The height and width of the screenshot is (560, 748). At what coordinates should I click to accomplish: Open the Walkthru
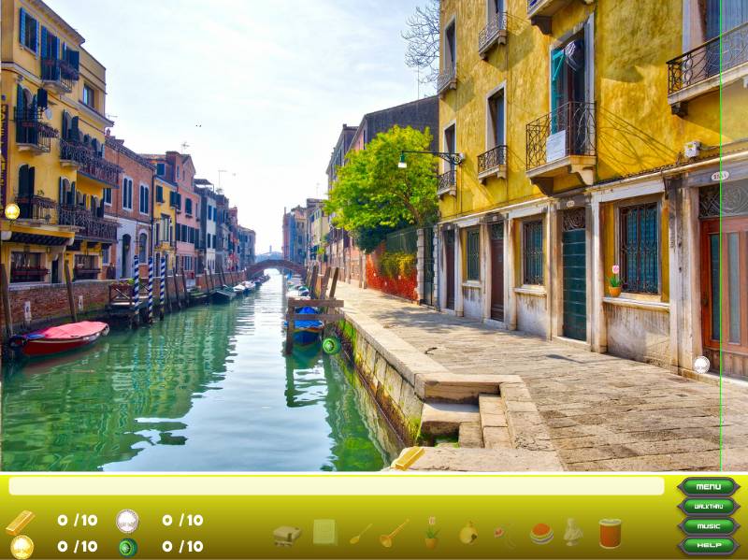tap(707, 508)
